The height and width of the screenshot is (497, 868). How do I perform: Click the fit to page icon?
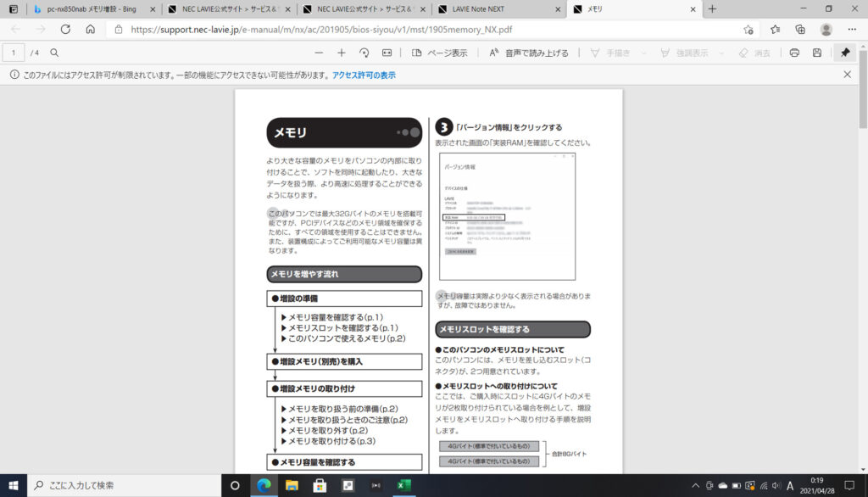click(x=387, y=53)
